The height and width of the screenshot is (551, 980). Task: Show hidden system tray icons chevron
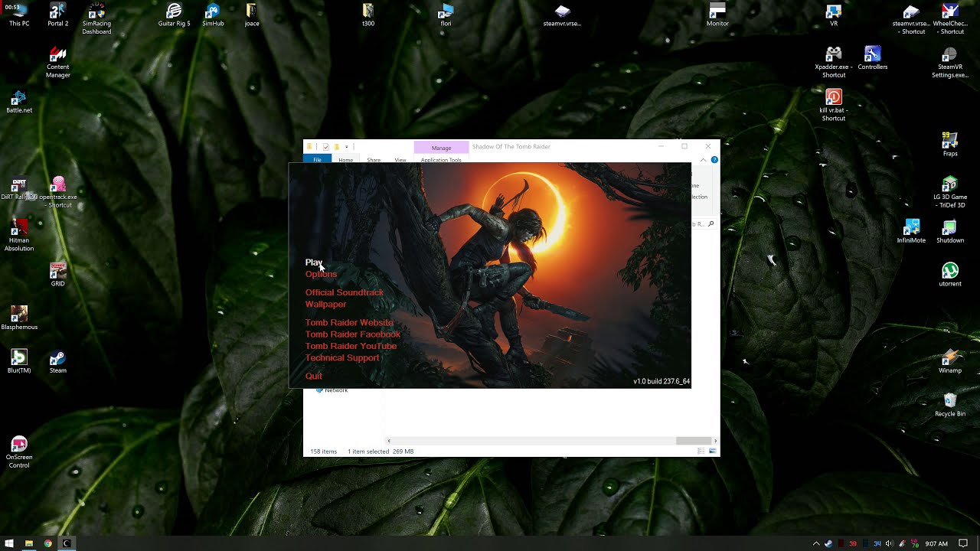click(816, 543)
